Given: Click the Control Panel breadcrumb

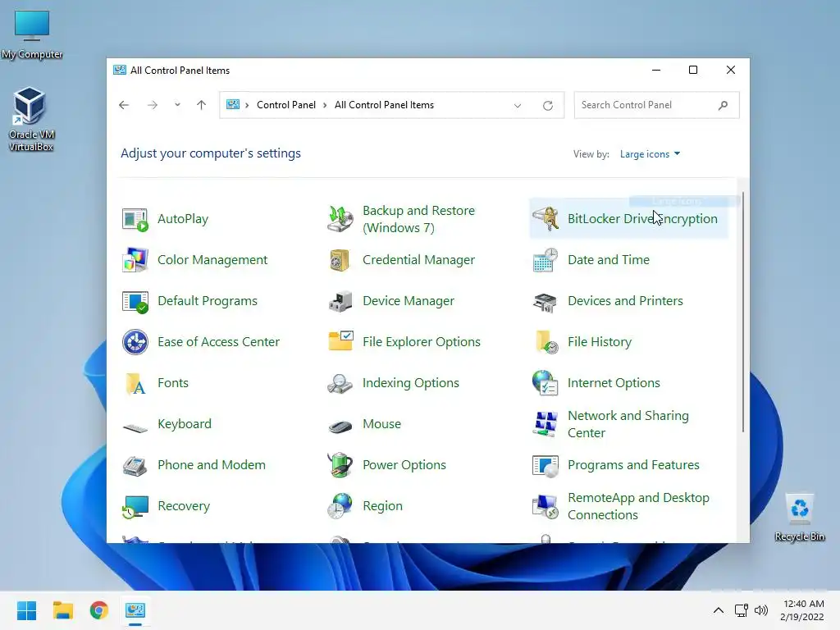Looking at the screenshot, I should (x=286, y=105).
